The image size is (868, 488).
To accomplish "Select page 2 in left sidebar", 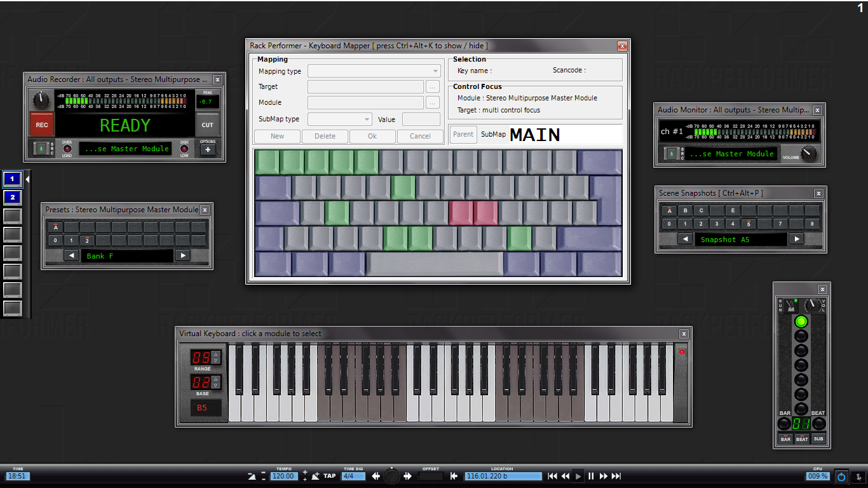I will point(12,198).
